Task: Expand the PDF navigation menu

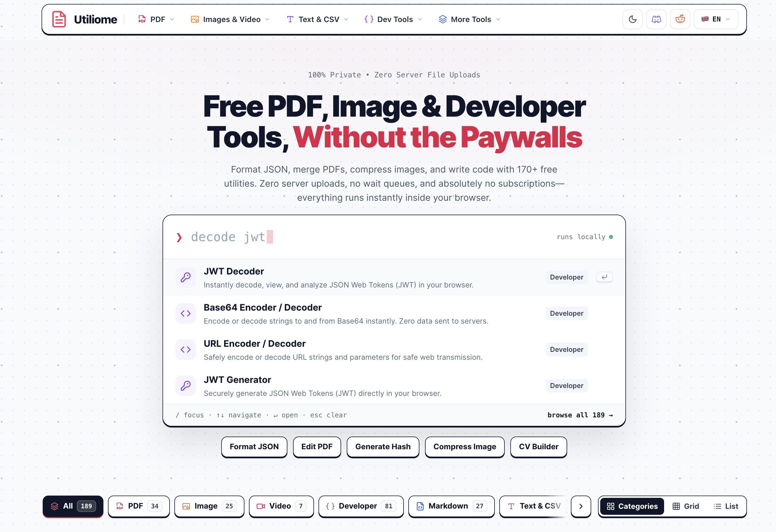Action: tap(156, 19)
